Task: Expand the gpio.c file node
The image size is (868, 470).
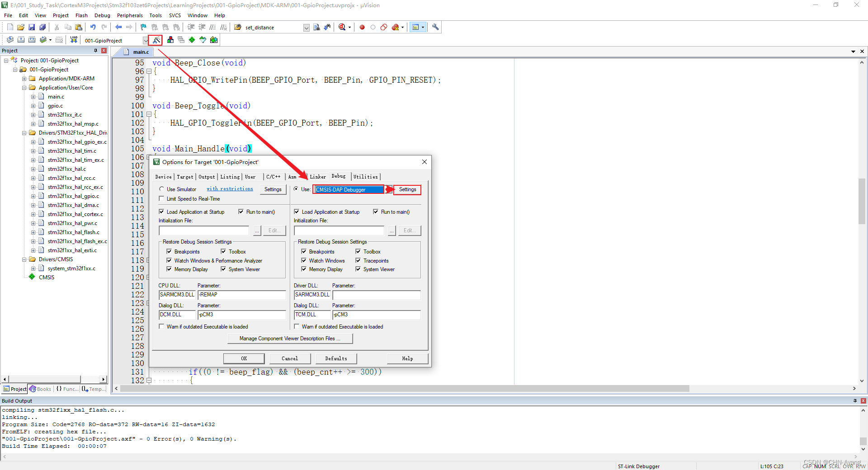Action: (33, 106)
